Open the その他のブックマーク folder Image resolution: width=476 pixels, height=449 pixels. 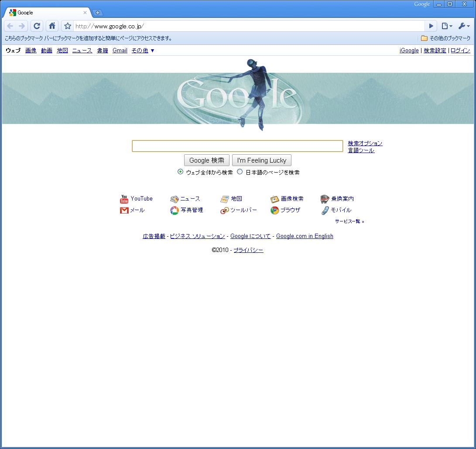(445, 38)
